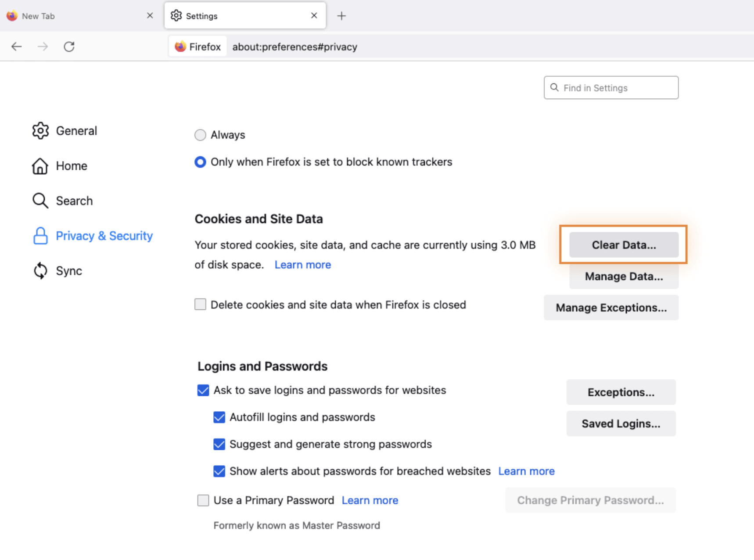Click the Sync arrows icon in sidebar

40,271
